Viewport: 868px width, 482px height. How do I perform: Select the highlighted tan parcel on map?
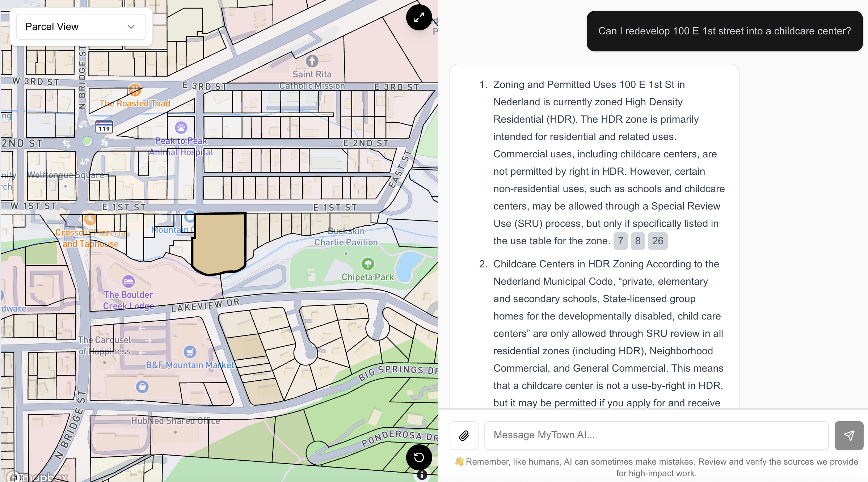[x=219, y=242]
